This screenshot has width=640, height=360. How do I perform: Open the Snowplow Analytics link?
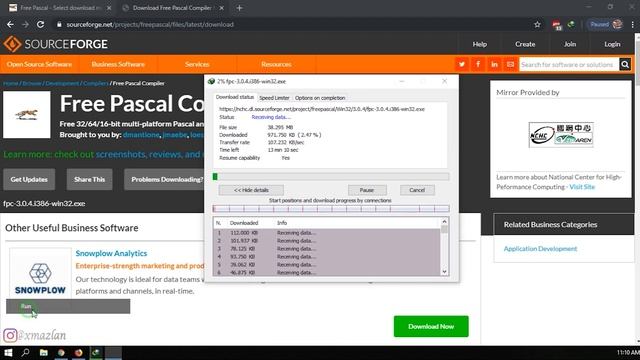pyautogui.click(x=111, y=253)
